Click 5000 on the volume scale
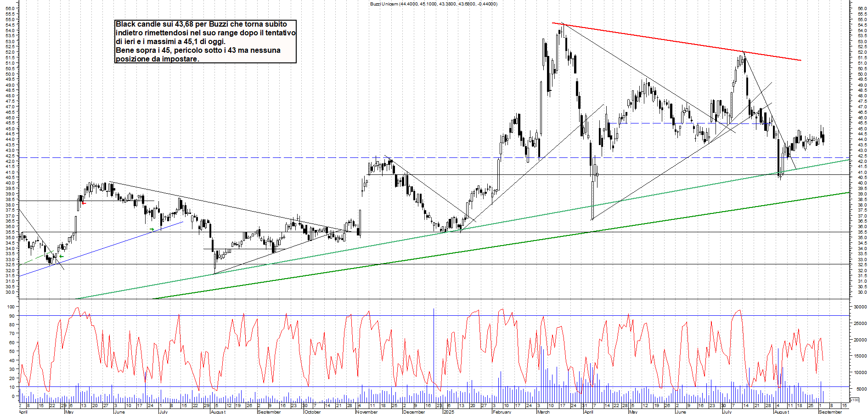Screen dimensions: 868x414 pos(861,389)
